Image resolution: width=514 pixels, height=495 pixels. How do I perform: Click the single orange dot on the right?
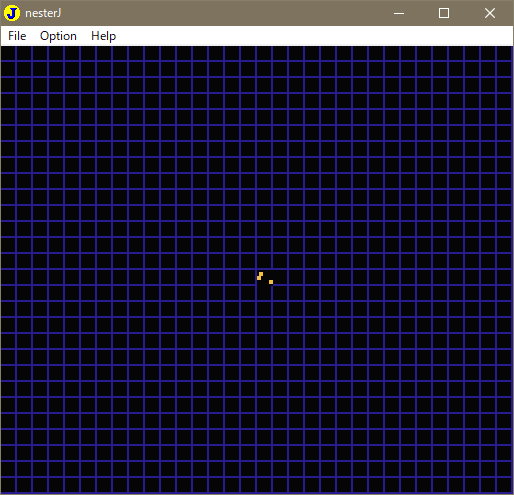pos(271,282)
